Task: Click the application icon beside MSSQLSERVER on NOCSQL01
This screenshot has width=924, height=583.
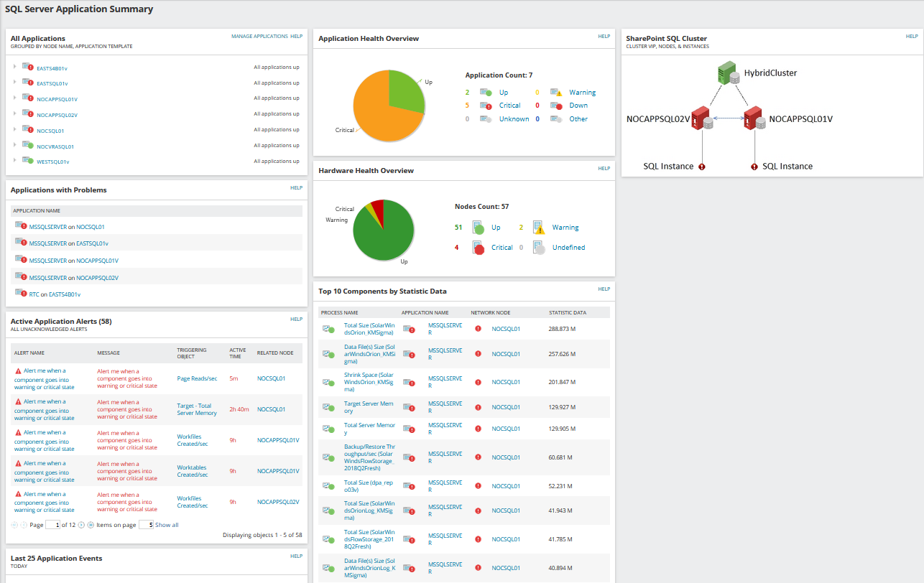Action: [x=21, y=226]
